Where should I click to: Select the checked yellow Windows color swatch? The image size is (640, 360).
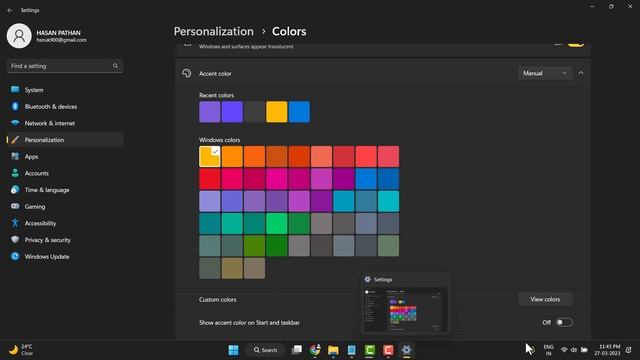pyautogui.click(x=210, y=156)
